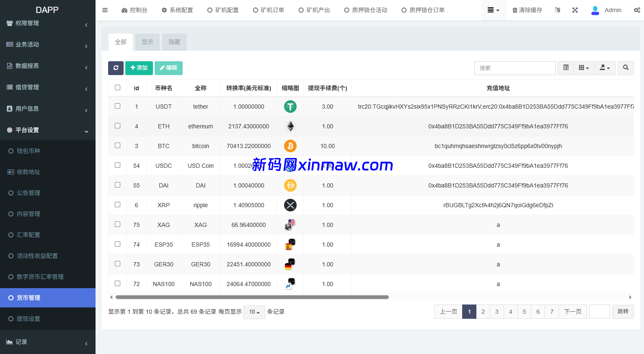Image resolution: width=644 pixels, height=354 pixels.
Task: Switch to the 显示 tab
Action: [x=147, y=42]
